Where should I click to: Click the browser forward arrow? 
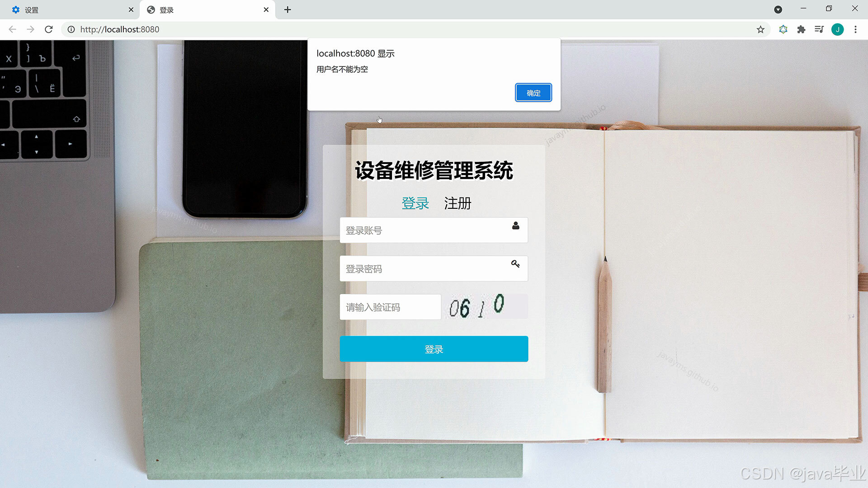click(30, 29)
